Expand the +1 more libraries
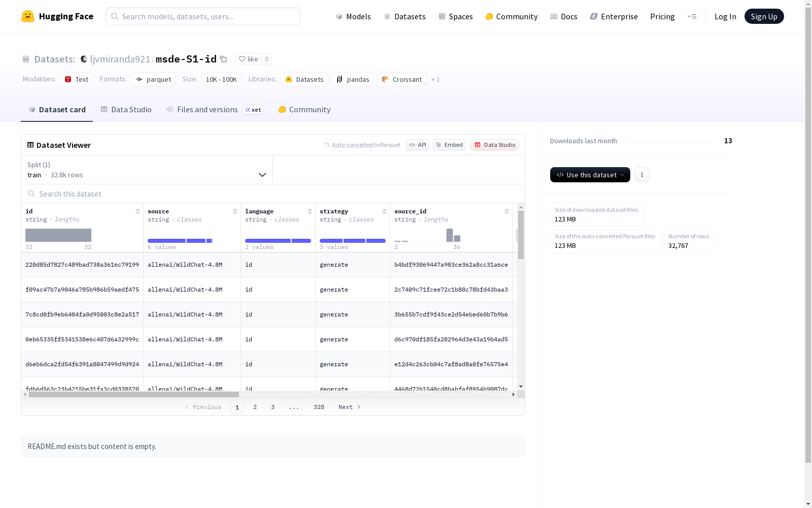The image size is (812, 508). [435, 79]
